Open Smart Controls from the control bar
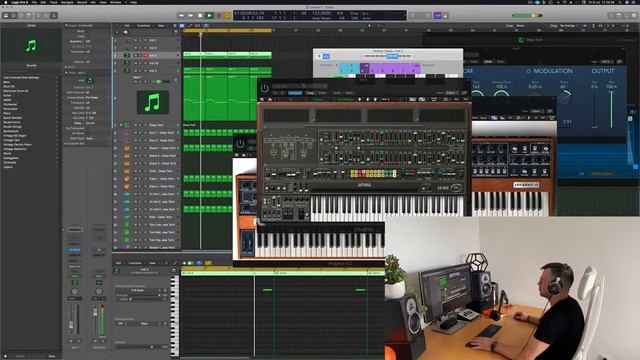The height and width of the screenshot is (360, 640). [x=38, y=16]
